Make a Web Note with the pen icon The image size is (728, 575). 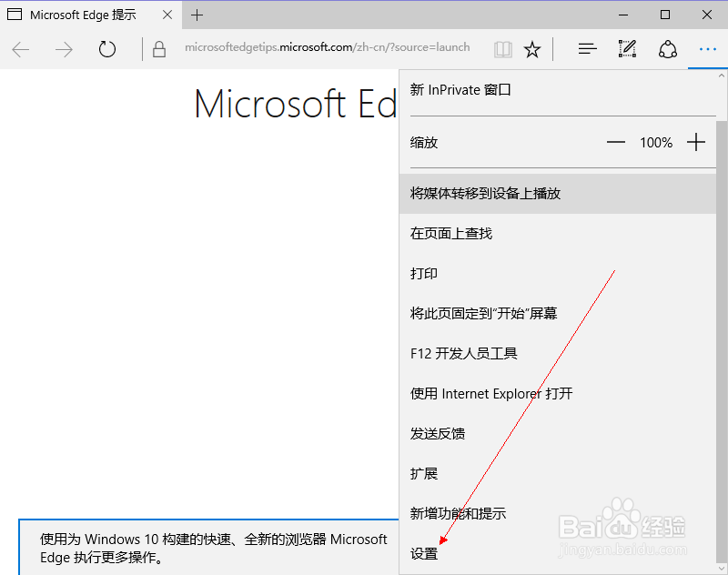click(627, 49)
